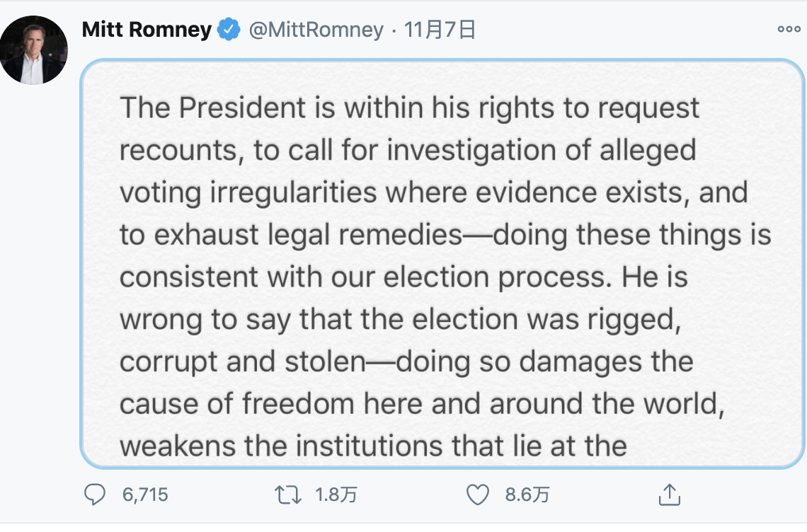View the 6,715 replies count
The image size is (807, 532).
145,495
